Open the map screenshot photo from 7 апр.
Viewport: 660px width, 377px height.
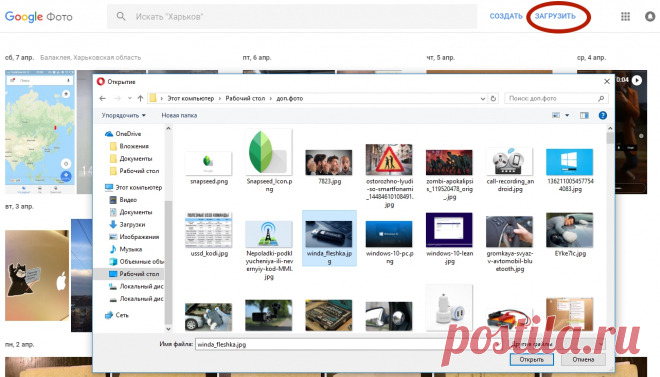[40, 132]
